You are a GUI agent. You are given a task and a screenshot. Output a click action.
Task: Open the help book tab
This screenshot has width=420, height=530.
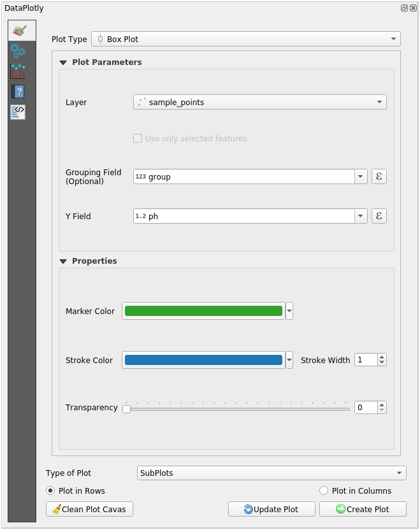(x=18, y=92)
